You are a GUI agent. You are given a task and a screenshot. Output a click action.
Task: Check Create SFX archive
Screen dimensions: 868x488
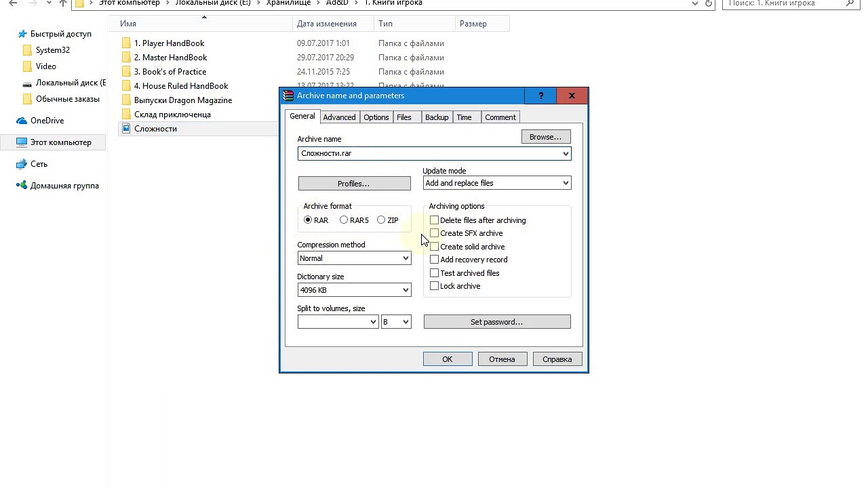click(x=434, y=233)
